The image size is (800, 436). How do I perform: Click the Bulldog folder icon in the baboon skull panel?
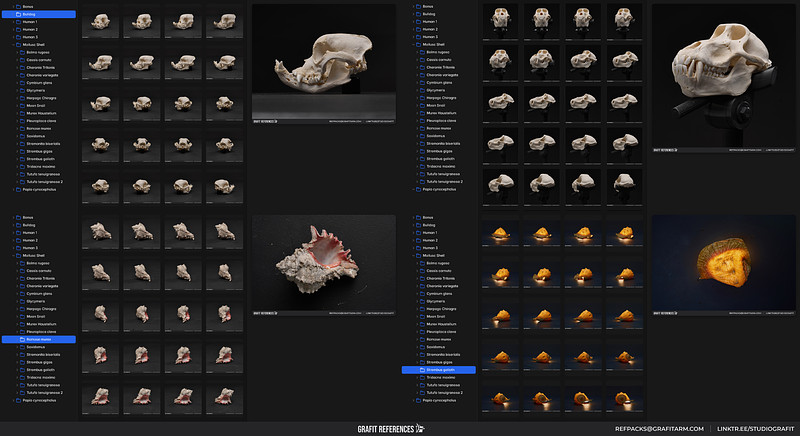[x=418, y=14]
